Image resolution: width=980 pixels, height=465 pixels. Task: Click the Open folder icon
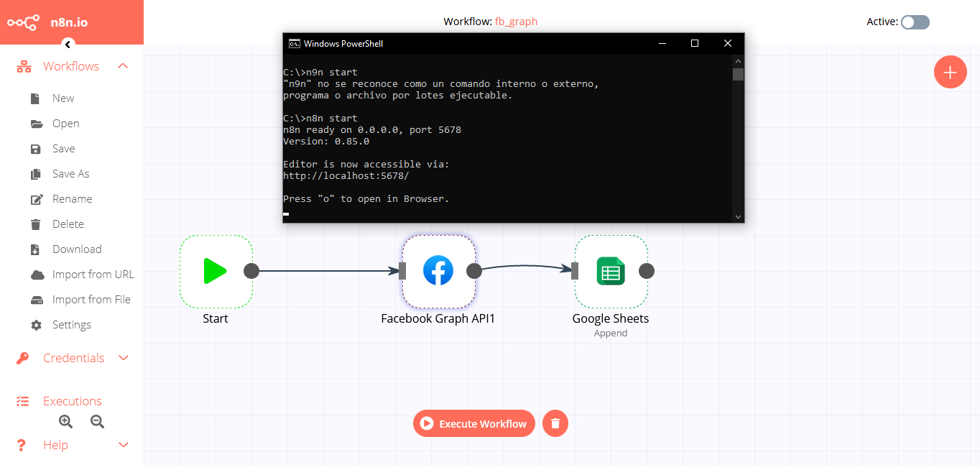37,124
